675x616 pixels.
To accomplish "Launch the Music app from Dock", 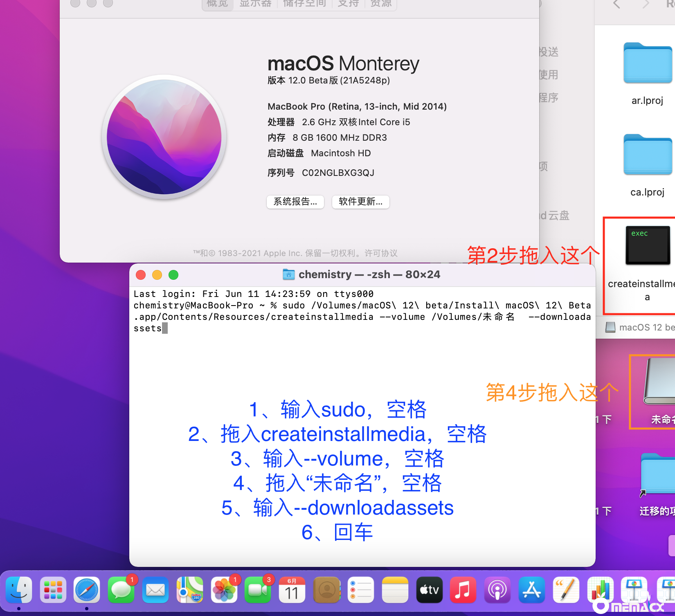I will click(463, 590).
